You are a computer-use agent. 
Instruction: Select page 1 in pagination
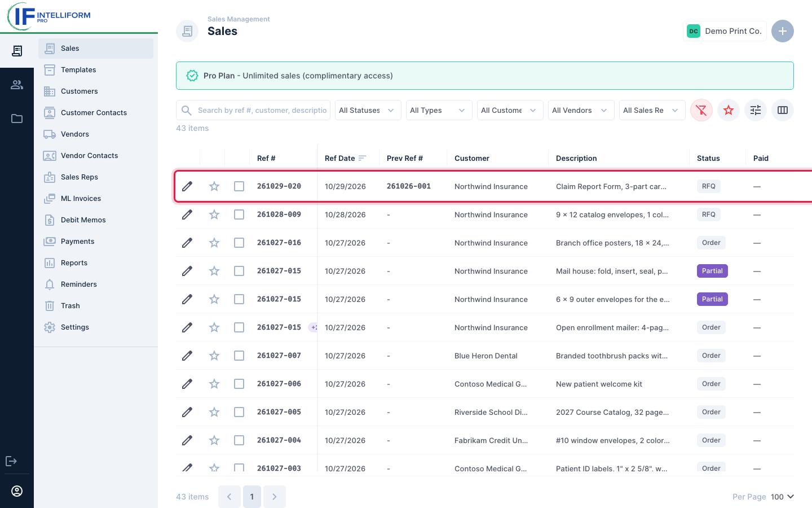(252, 497)
